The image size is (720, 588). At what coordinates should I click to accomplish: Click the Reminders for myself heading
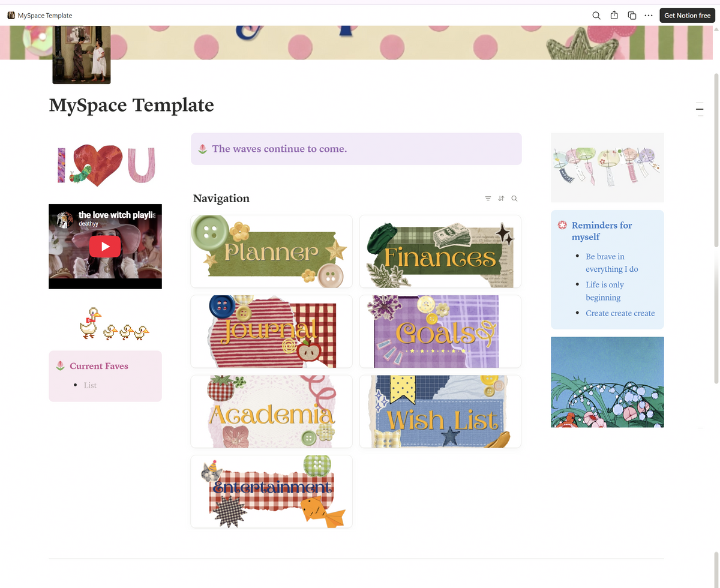coord(602,231)
